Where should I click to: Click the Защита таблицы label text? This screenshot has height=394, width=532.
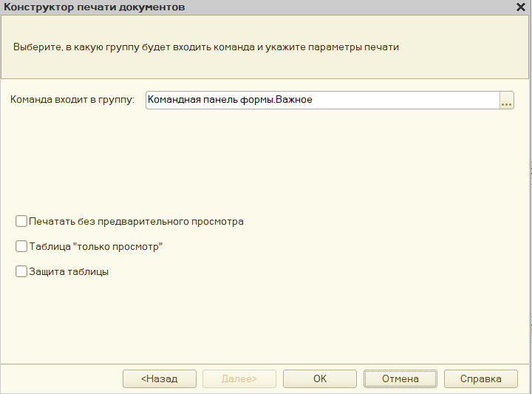(x=69, y=271)
